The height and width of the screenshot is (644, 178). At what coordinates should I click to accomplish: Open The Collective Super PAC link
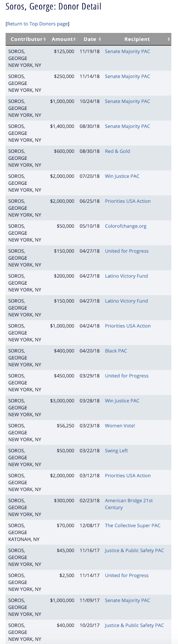coord(133,526)
